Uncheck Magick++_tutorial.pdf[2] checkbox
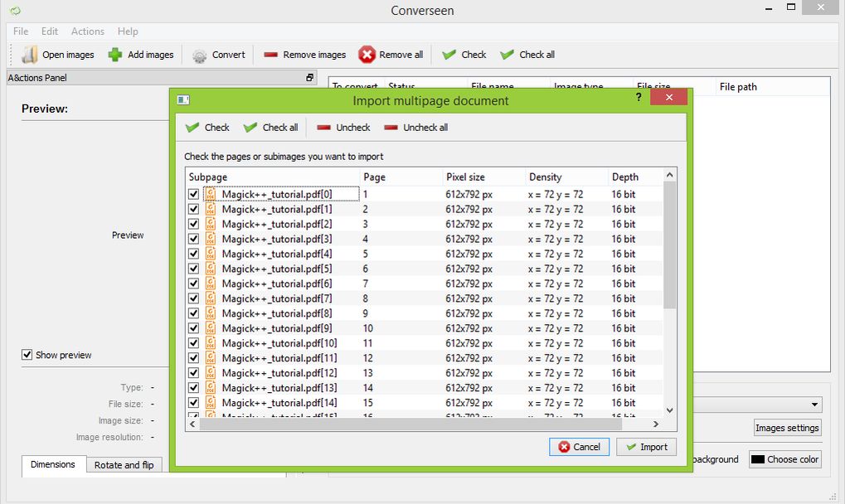Viewport: 845px width, 504px height. tap(193, 224)
